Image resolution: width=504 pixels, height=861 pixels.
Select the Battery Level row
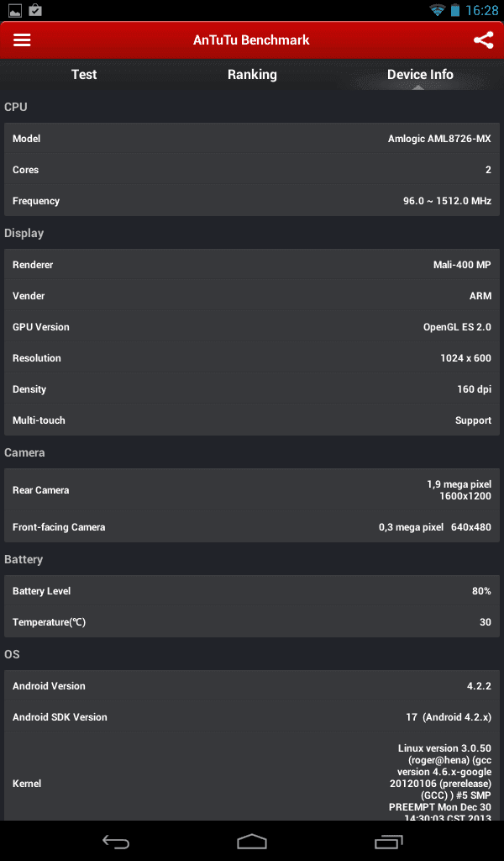tap(252, 591)
